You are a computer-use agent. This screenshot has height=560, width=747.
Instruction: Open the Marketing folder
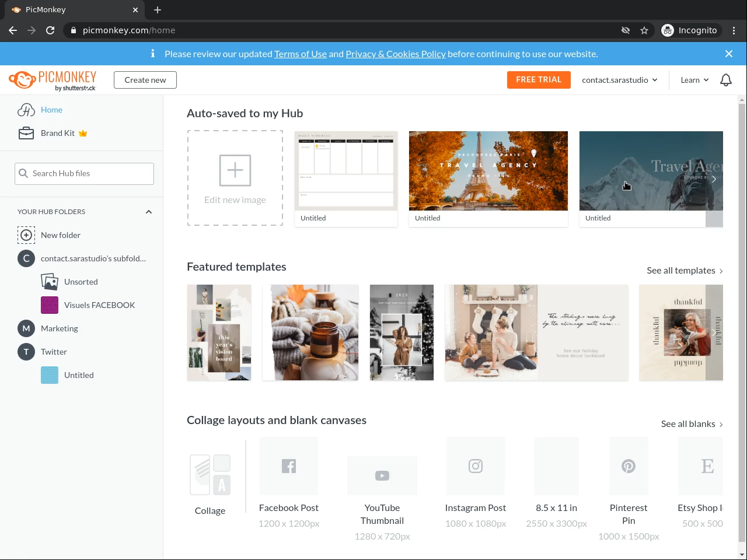coord(60,328)
